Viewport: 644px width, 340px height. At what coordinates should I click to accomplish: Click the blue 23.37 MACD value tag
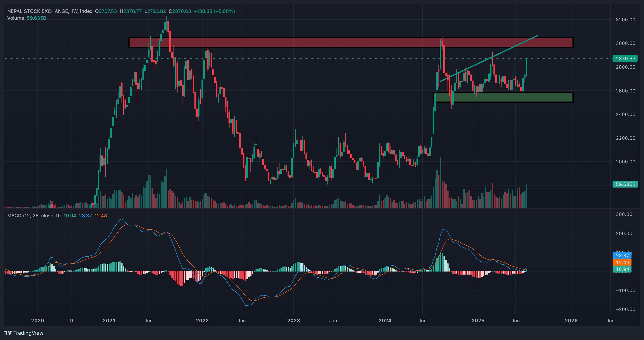point(622,256)
